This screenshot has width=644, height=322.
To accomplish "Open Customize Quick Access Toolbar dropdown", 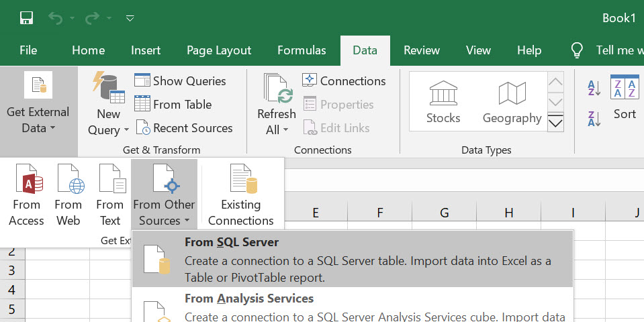I will (x=130, y=18).
